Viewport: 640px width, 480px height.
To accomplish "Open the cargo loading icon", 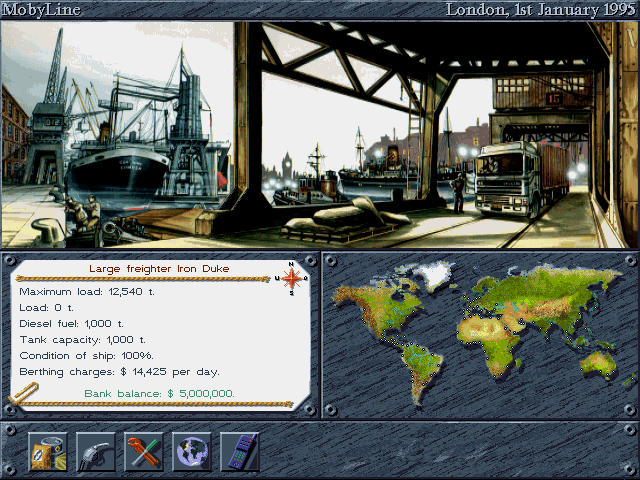I will coord(48,451).
